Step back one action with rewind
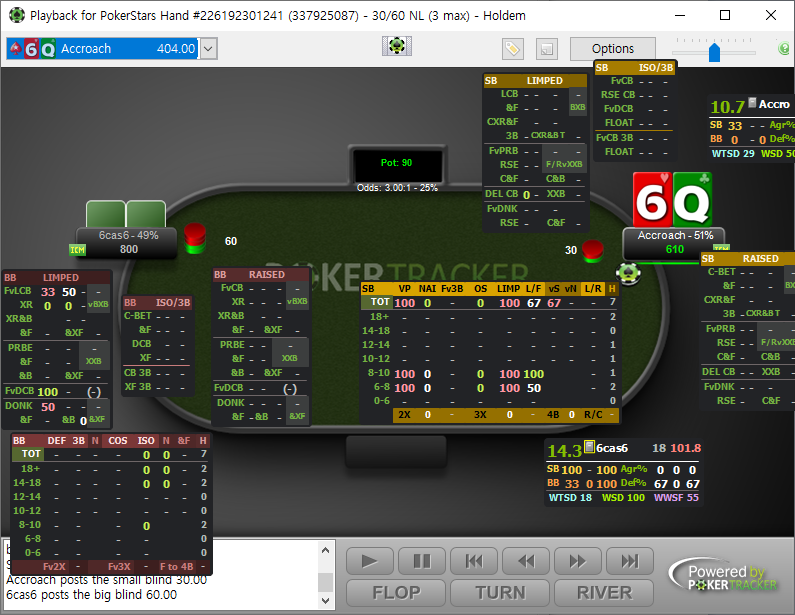 tap(526, 561)
